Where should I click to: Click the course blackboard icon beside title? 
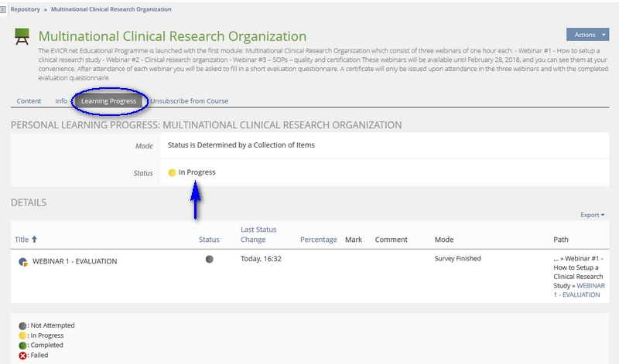(22, 36)
